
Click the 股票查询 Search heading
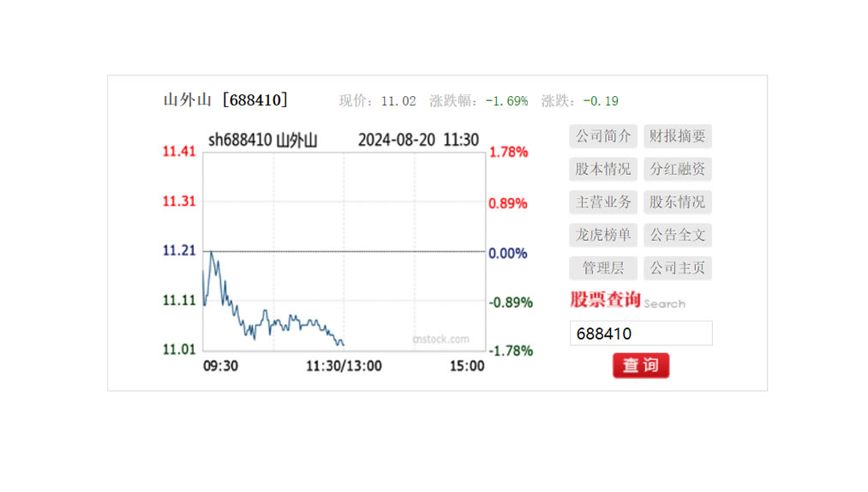[x=627, y=300]
